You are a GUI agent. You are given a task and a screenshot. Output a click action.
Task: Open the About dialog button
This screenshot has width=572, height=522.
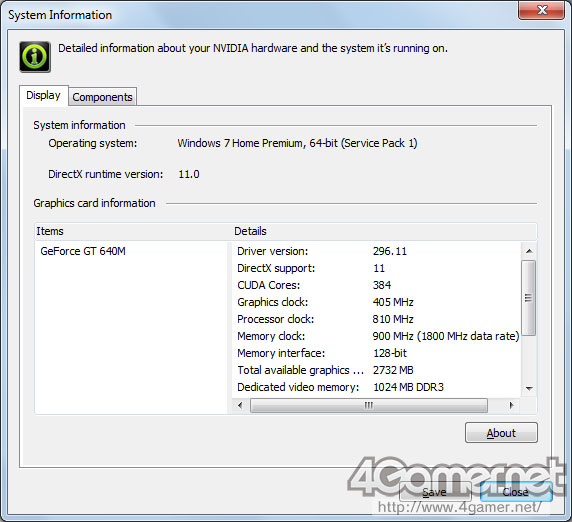501,433
